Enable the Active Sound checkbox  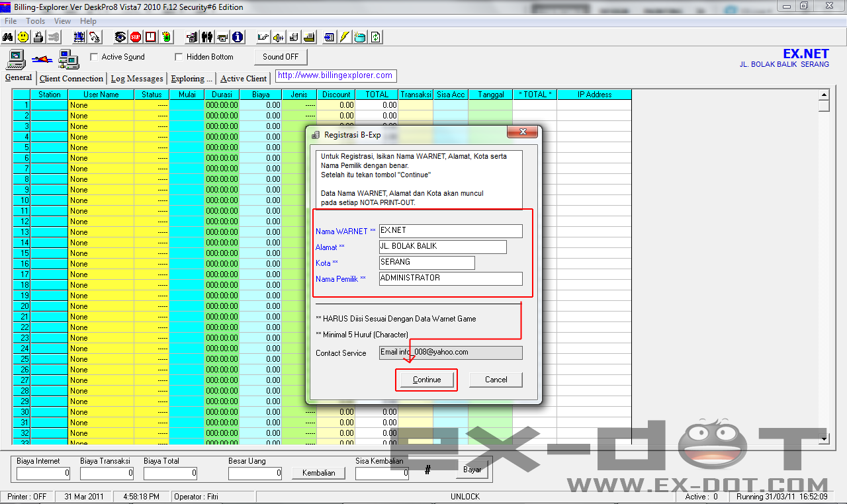point(94,57)
